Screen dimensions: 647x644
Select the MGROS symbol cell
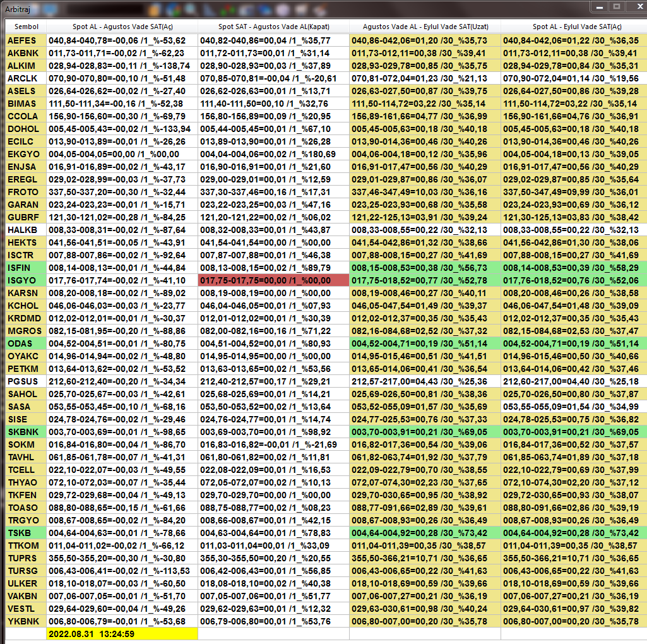pos(26,331)
